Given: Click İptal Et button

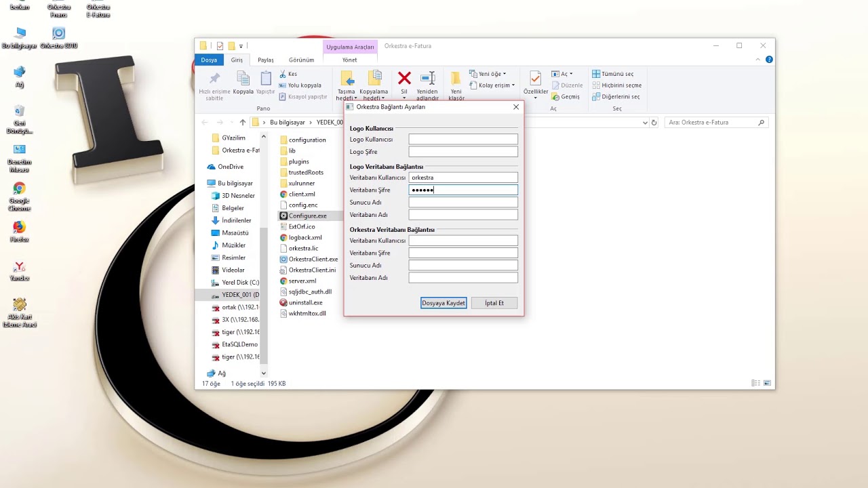Looking at the screenshot, I should click(494, 303).
